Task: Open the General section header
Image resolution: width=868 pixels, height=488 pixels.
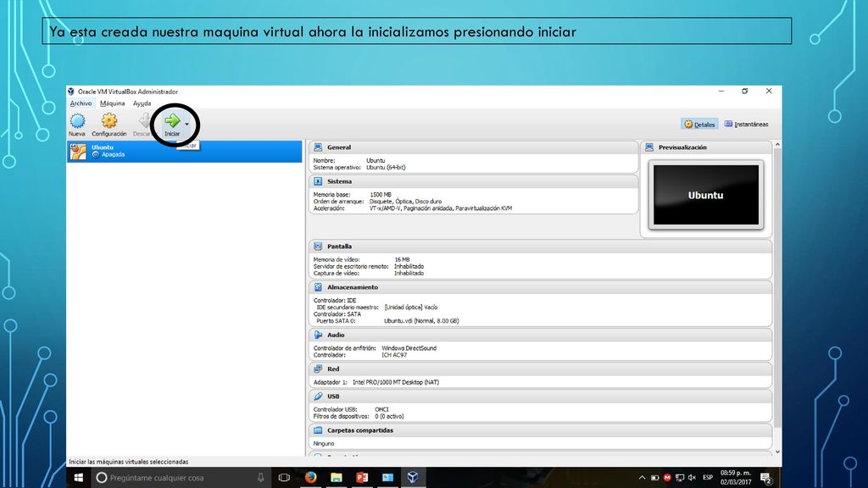Action: coord(473,147)
